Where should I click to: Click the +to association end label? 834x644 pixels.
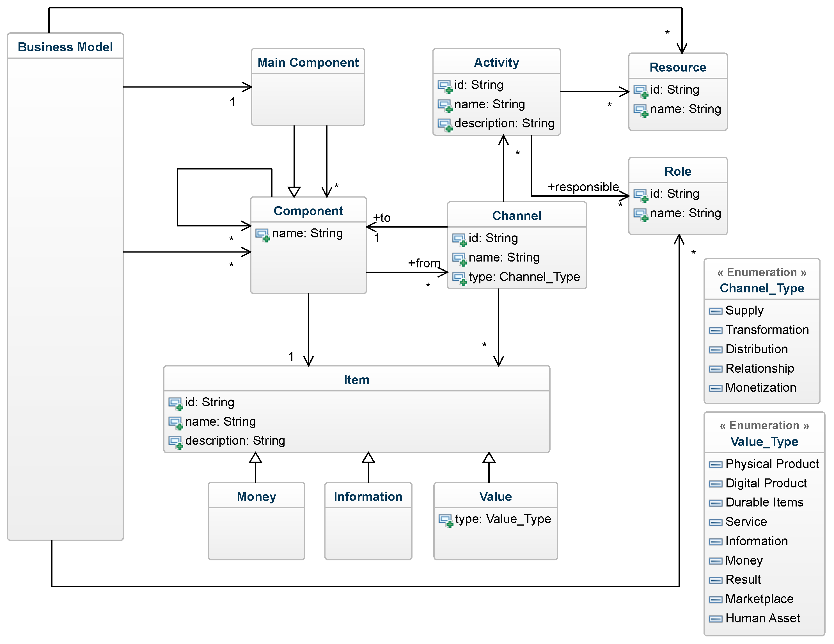(381, 217)
